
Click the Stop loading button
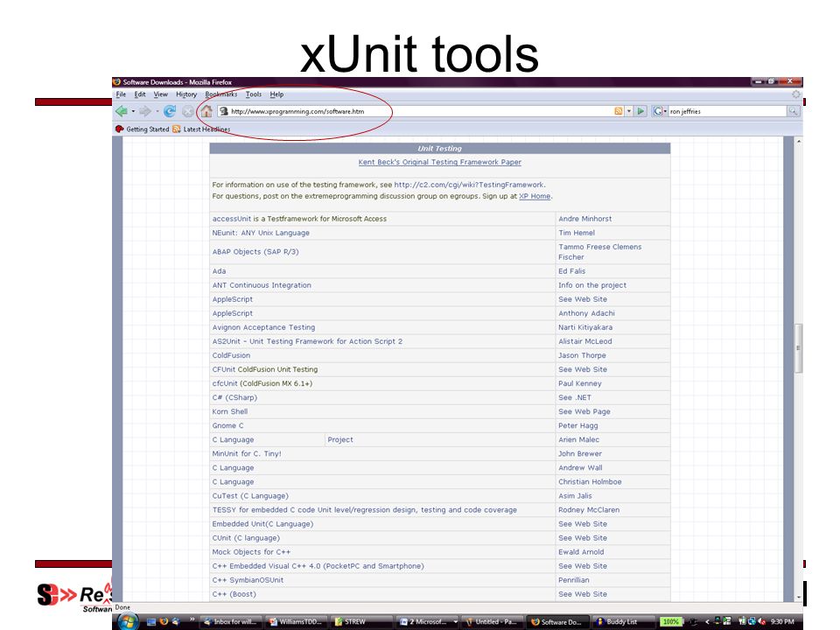click(x=188, y=111)
